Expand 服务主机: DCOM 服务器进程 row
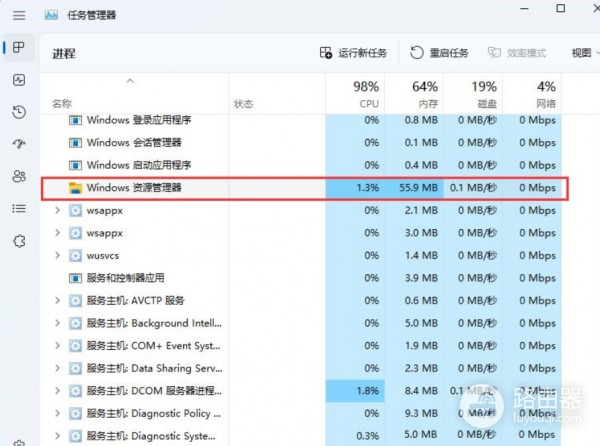 [57, 391]
